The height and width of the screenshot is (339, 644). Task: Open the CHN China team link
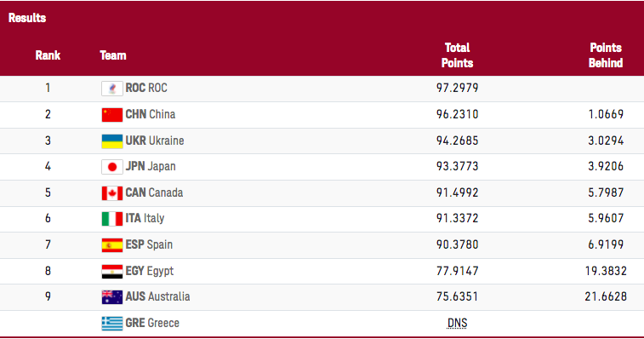151,114
